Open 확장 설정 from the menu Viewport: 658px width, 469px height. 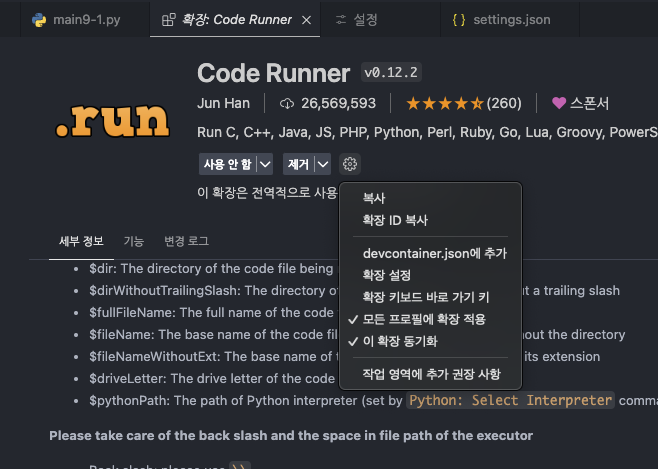431,275
